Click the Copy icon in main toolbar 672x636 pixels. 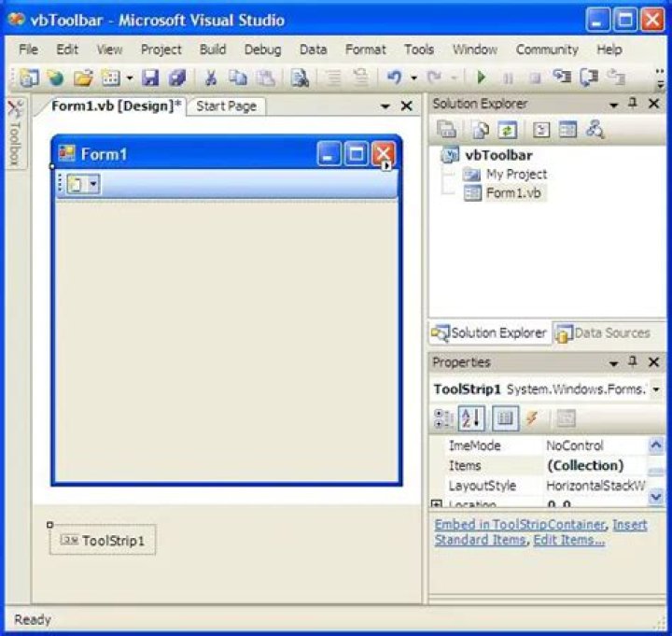tap(238, 78)
